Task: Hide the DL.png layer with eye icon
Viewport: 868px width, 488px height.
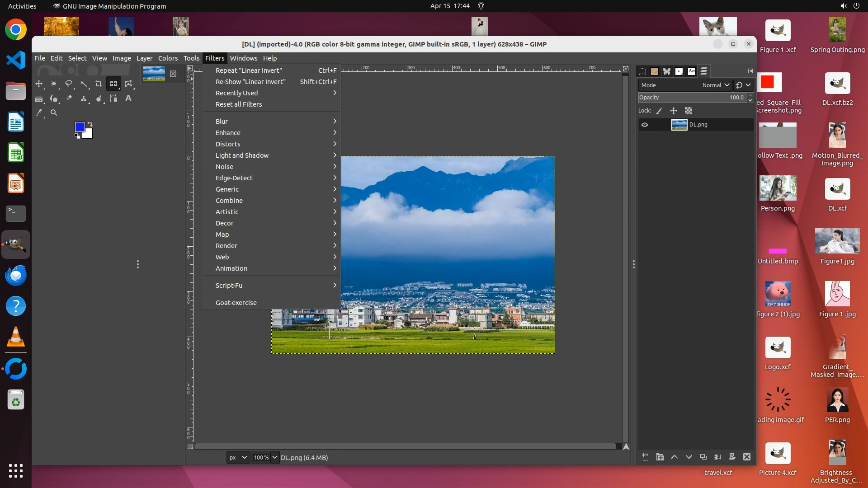Action: (x=645, y=125)
